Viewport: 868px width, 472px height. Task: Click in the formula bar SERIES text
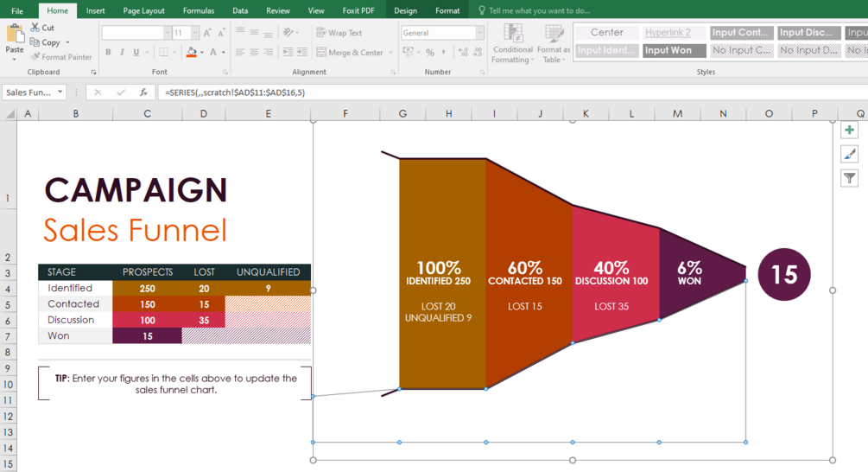pyautogui.click(x=235, y=92)
